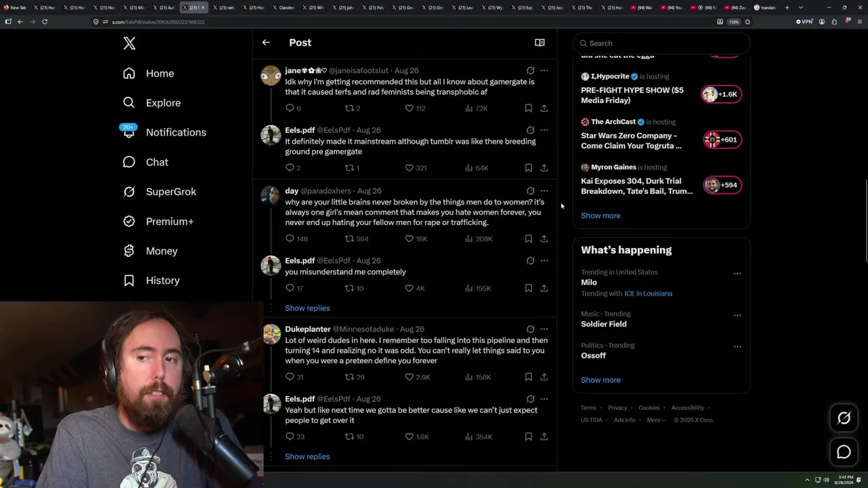This screenshot has width=868, height=488.
Task: View analytics for the 64K views post
Action: (x=476, y=168)
